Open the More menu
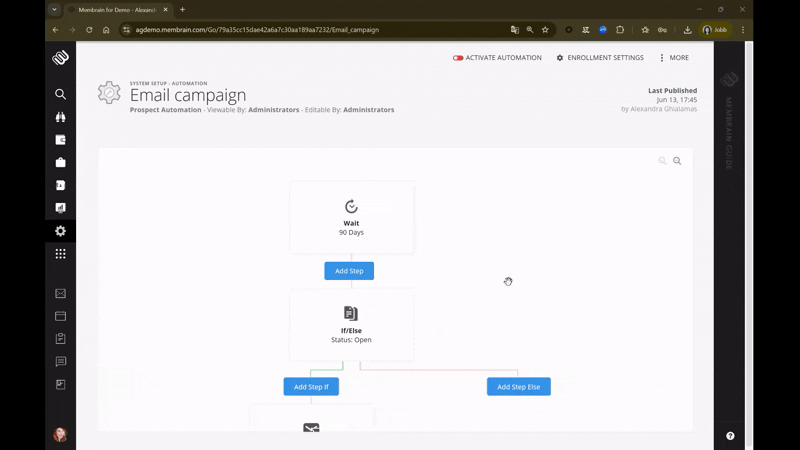The image size is (800, 450). [674, 58]
